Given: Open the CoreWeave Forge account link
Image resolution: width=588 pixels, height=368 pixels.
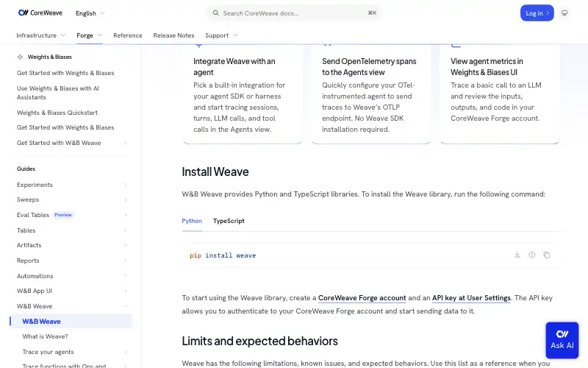Looking at the screenshot, I should coord(362,298).
